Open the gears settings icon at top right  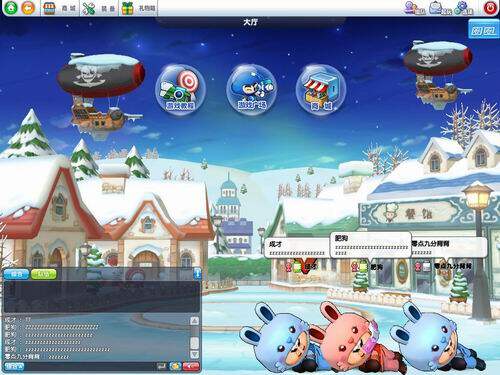click(x=464, y=8)
